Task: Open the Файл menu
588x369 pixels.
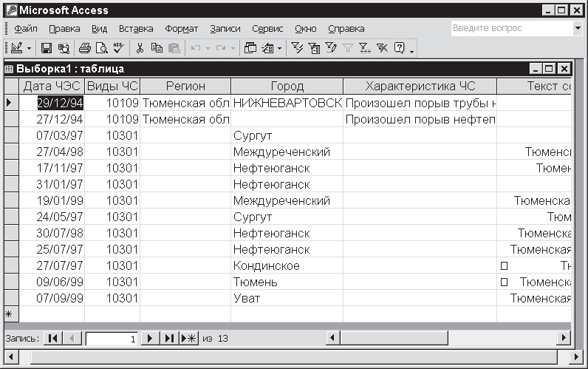Action: click(26, 29)
